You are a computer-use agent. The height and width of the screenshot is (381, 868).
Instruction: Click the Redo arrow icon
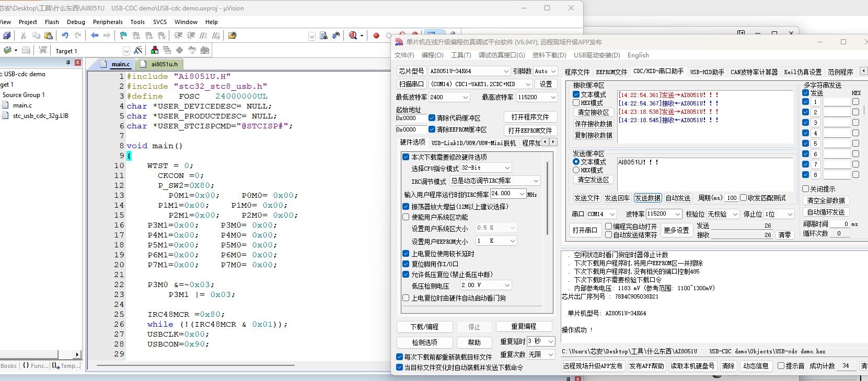click(x=78, y=35)
